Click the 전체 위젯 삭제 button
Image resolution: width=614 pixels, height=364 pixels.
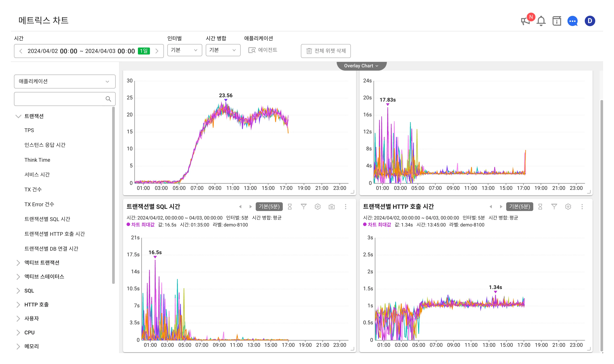(326, 51)
